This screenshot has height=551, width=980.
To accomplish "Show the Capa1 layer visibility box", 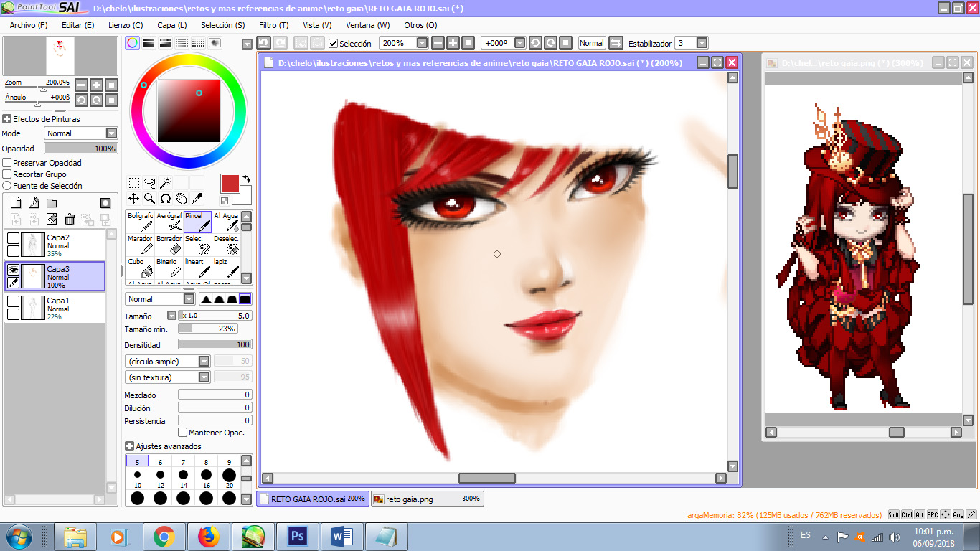I will coord(13,301).
